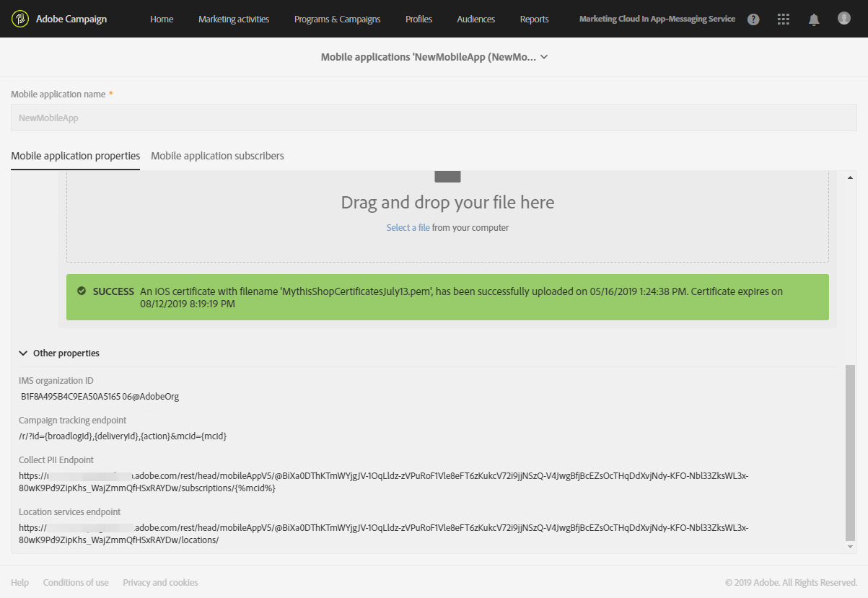Click the IMS organization ID value
The image size is (868, 598).
[100, 396]
